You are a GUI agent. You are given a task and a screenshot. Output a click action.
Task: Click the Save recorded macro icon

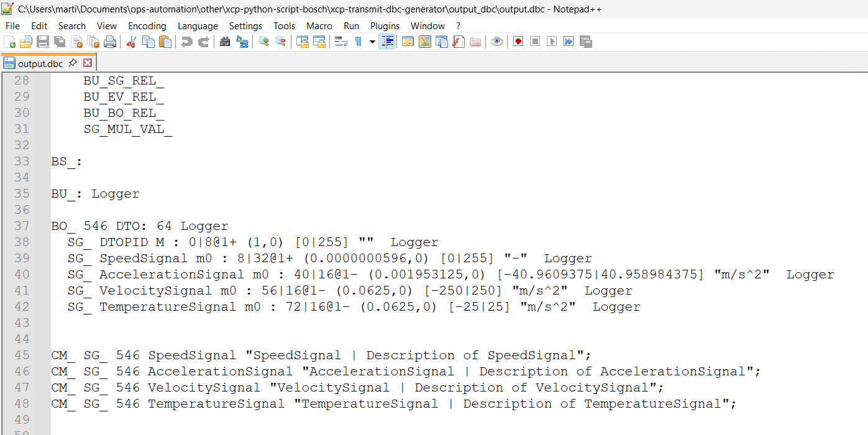click(585, 42)
